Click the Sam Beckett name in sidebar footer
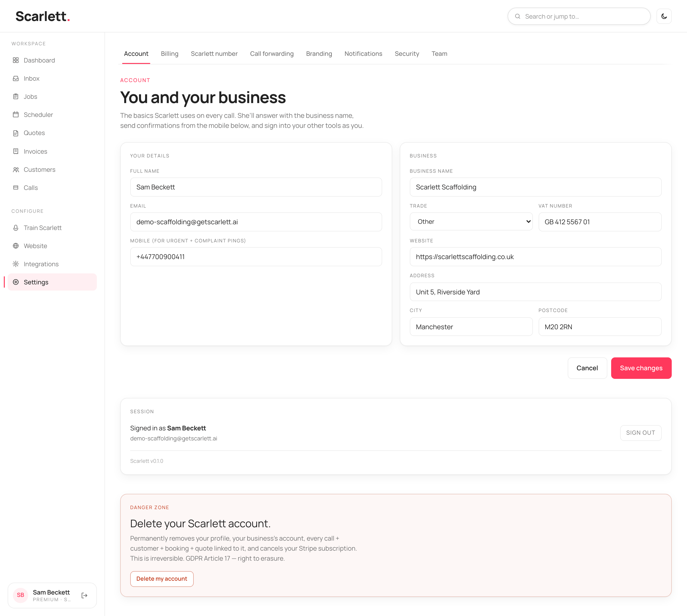The width and height of the screenshot is (687, 616). (x=51, y=592)
